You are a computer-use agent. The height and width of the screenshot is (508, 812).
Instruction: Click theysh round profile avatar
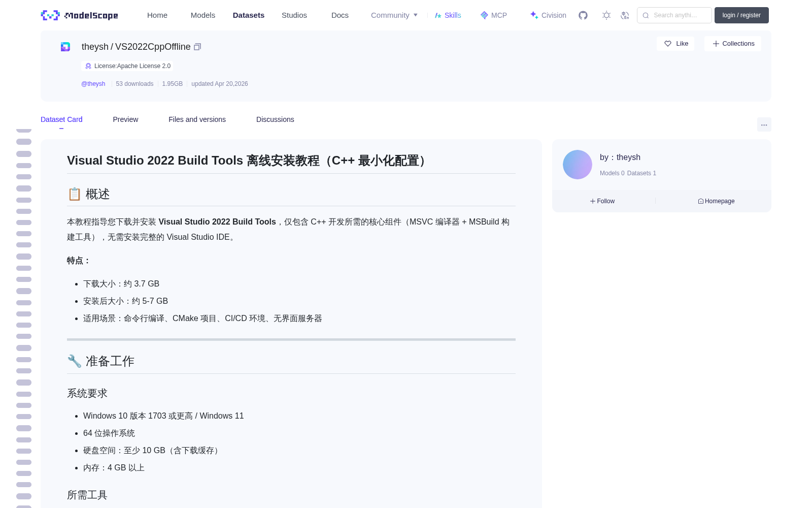pyautogui.click(x=578, y=165)
